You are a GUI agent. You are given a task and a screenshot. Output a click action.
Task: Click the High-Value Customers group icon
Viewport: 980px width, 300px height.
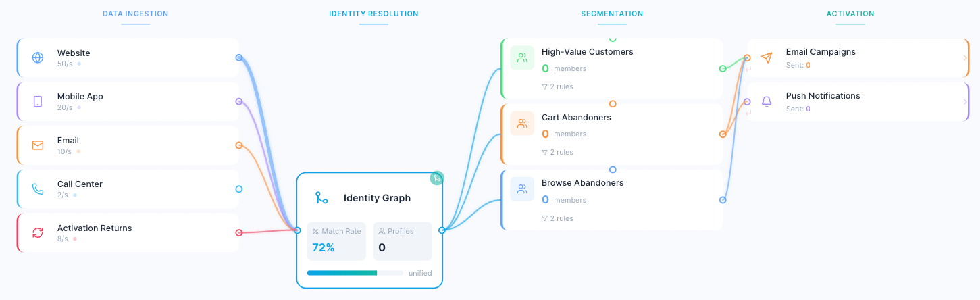[x=522, y=58]
